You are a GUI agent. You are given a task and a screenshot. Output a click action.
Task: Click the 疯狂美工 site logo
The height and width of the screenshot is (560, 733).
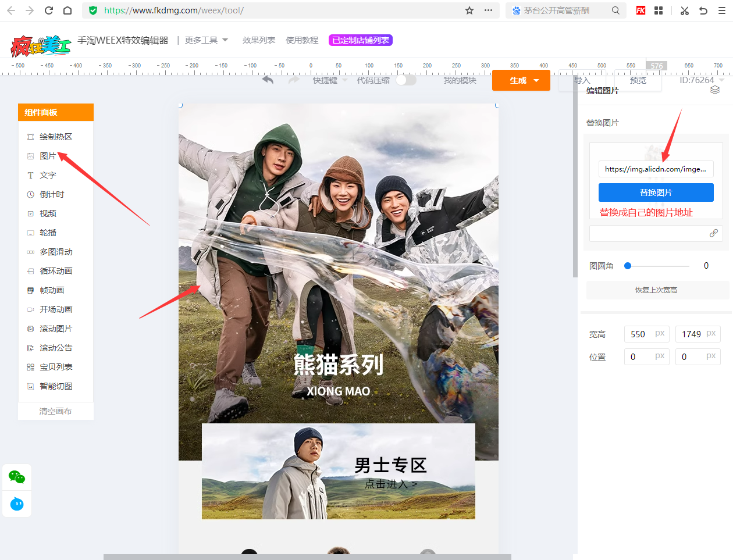click(41, 45)
